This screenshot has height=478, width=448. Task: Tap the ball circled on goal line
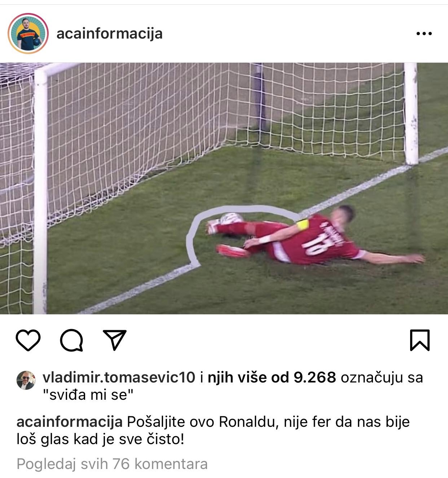point(232,218)
